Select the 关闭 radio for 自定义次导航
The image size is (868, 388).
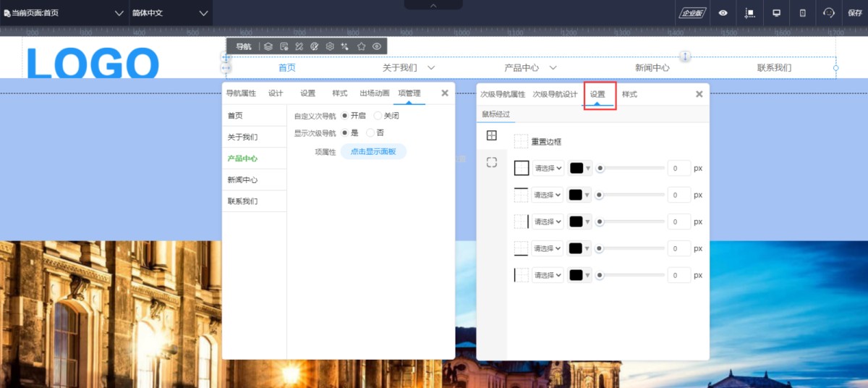click(378, 116)
